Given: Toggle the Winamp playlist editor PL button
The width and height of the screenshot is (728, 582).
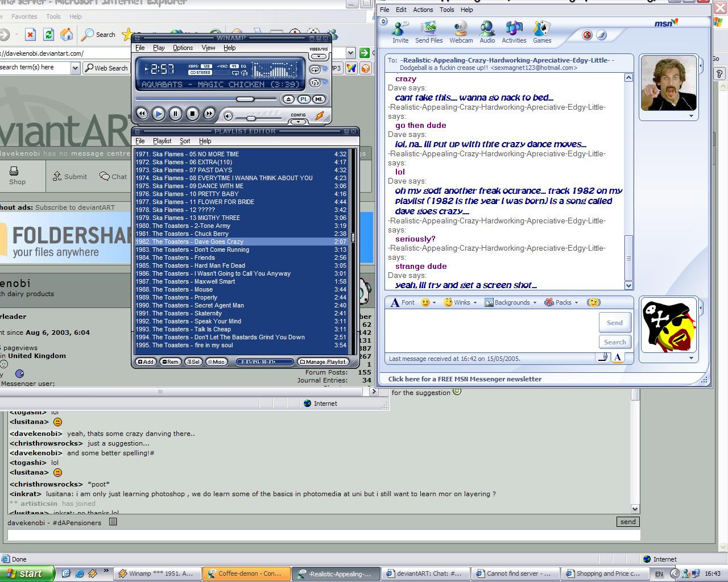Looking at the screenshot, I should 304,99.
